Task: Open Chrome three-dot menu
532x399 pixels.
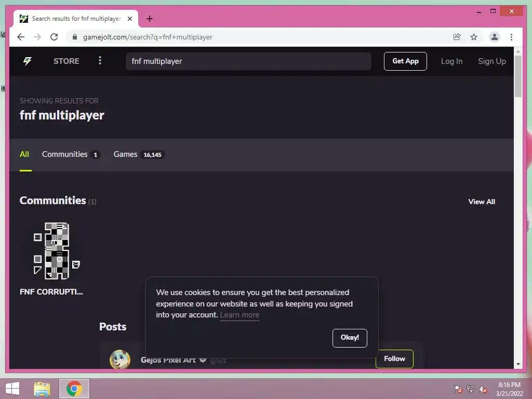Action: (x=511, y=37)
